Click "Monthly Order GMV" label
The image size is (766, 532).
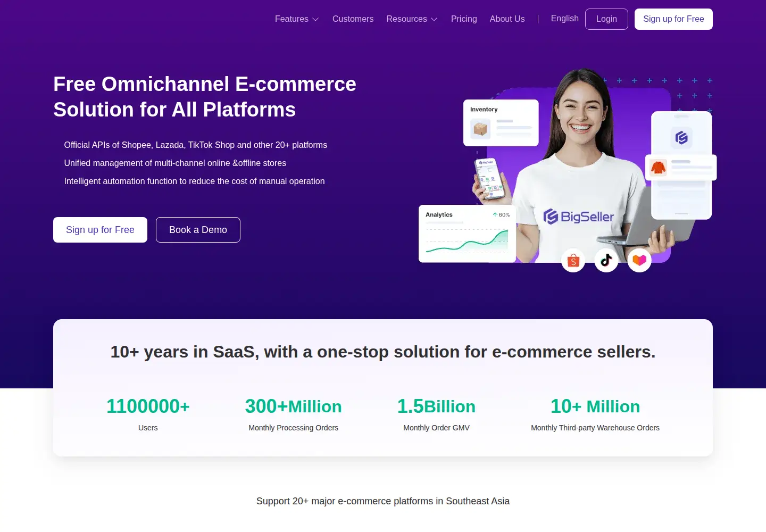click(x=436, y=428)
